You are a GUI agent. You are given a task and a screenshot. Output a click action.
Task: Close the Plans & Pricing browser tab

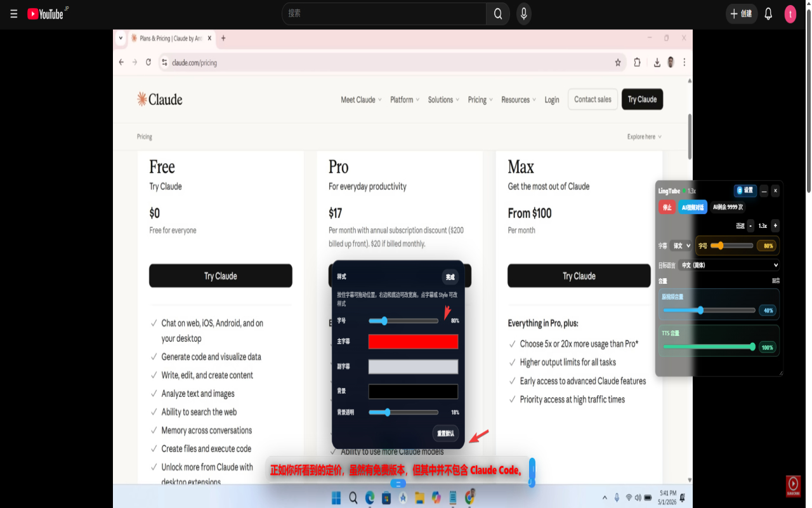point(209,38)
